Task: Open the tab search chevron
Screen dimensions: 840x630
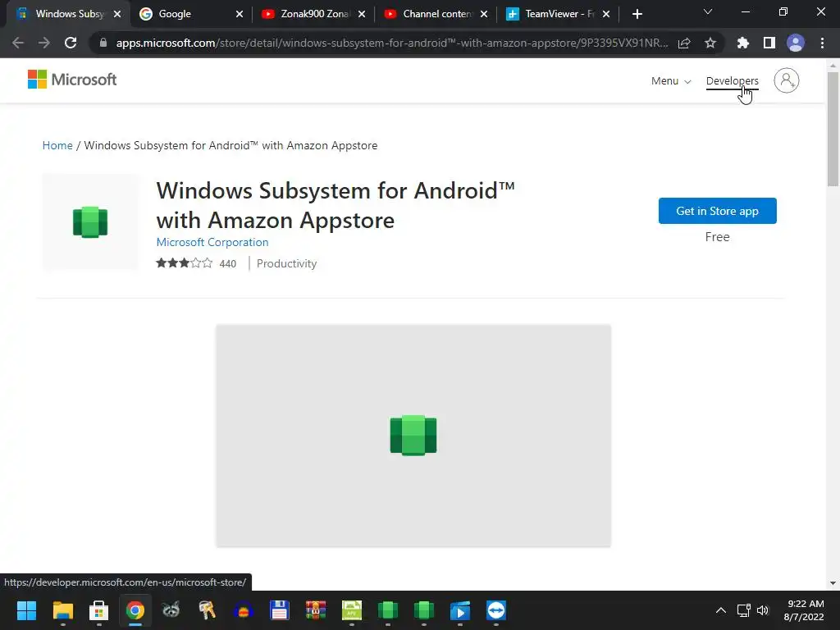Action: tap(708, 11)
